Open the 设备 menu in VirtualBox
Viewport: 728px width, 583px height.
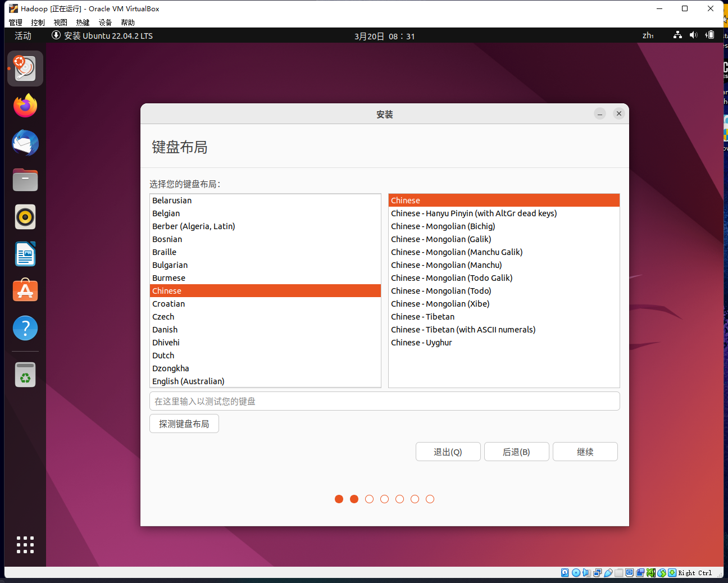(x=106, y=22)
